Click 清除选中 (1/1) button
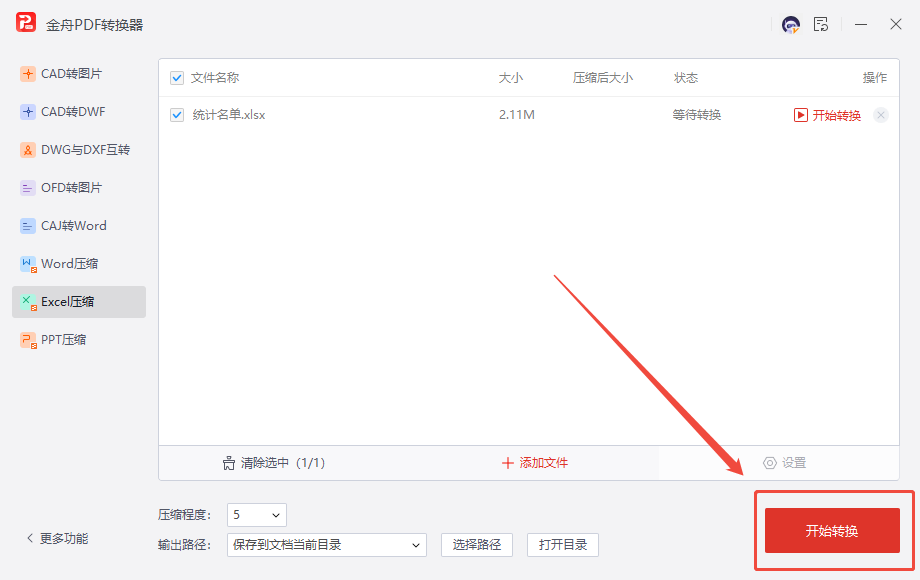The width and height of the screenshot is (920, 580). [x=274, y=463]
